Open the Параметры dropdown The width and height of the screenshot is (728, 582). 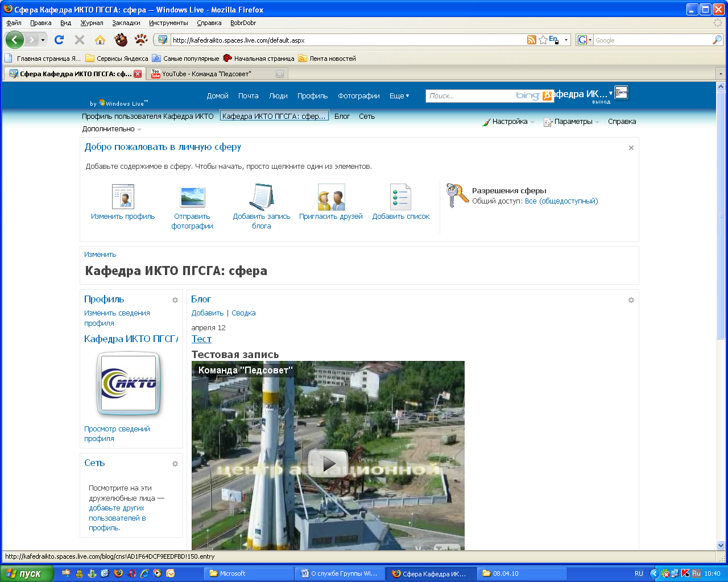pos(572,122)
